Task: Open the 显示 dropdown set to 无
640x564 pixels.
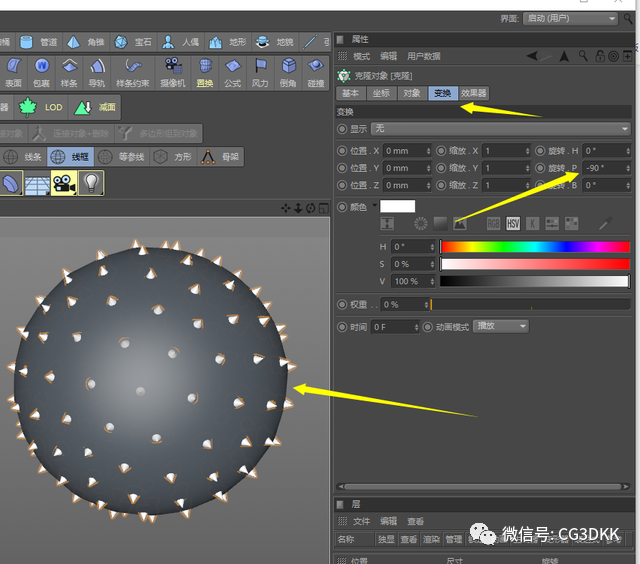Action: click(x=501, y=129)
